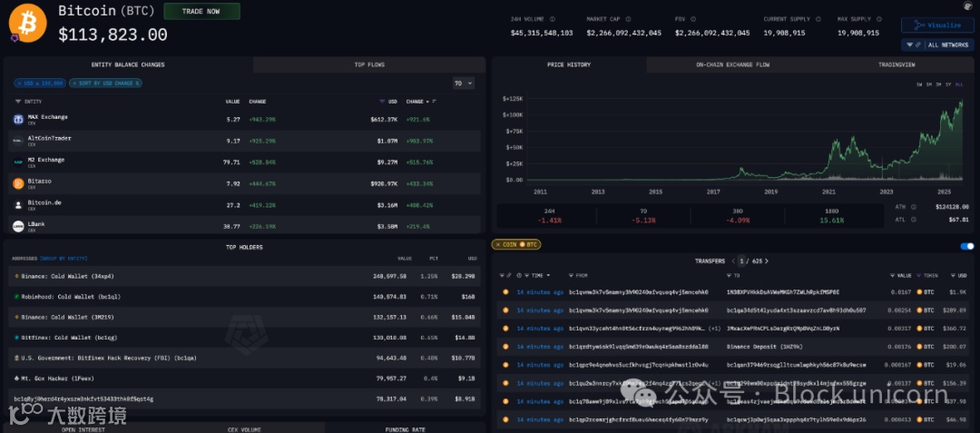Select the ALL chart range

pyautogui.click(x=960, y=84)
